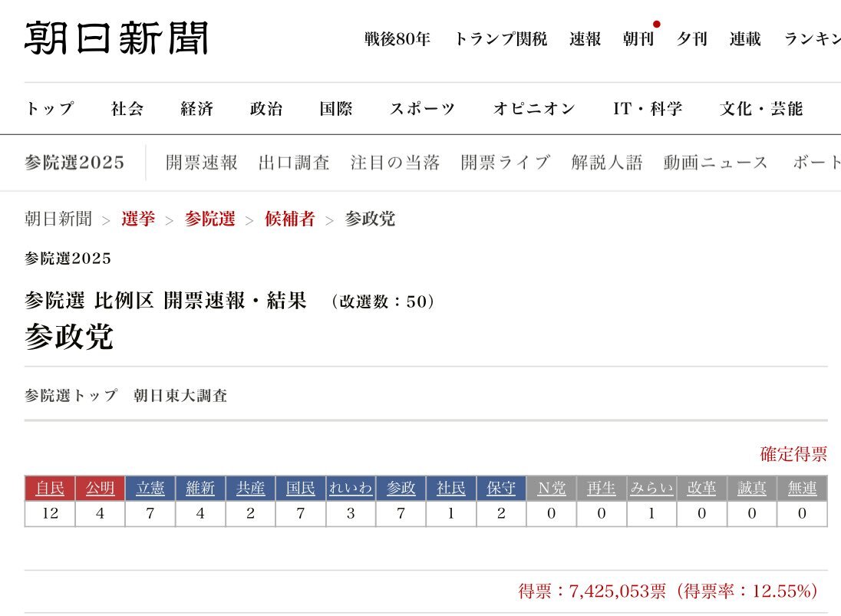Click 朝日新聞 in the breadcrumb
This screenshot has width=841, height=616.
tap(58, 219)
